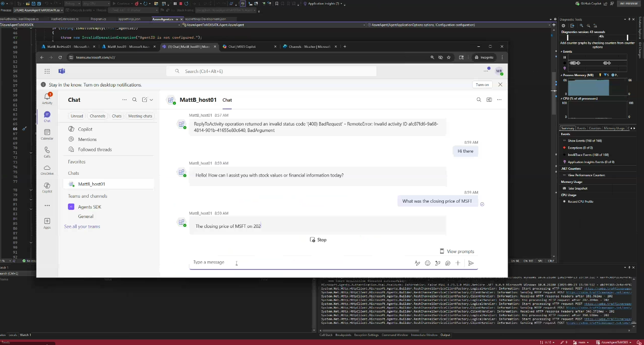The image size is (644, 345).
Task: Filter the chat list by Channels
Action: coord(97,116)
